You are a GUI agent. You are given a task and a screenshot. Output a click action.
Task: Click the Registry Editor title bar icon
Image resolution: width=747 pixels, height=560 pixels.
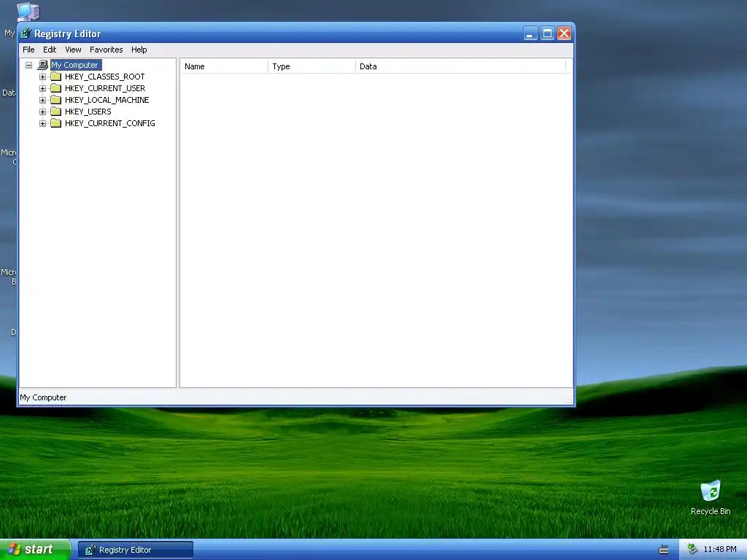[x=26, y=34]
